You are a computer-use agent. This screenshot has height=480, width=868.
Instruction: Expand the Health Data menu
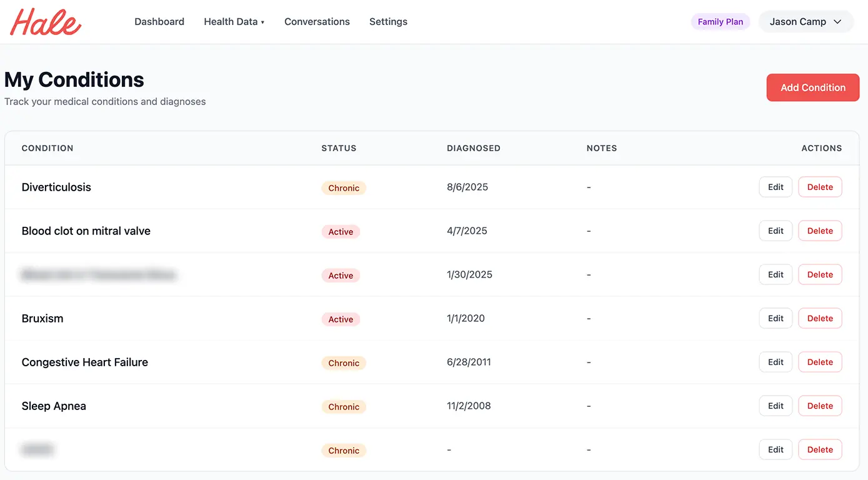pyautogui.click(x=234, y=22)
